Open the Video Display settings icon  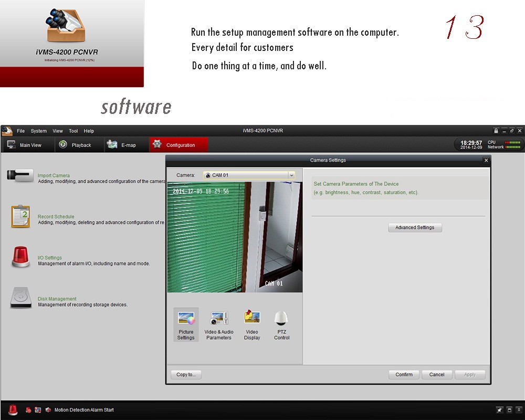[252, 318]
